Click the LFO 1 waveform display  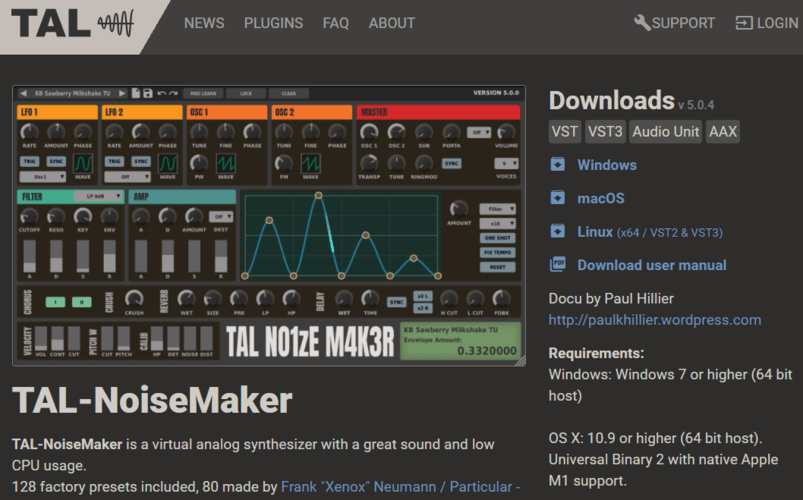tap(83, 163)
